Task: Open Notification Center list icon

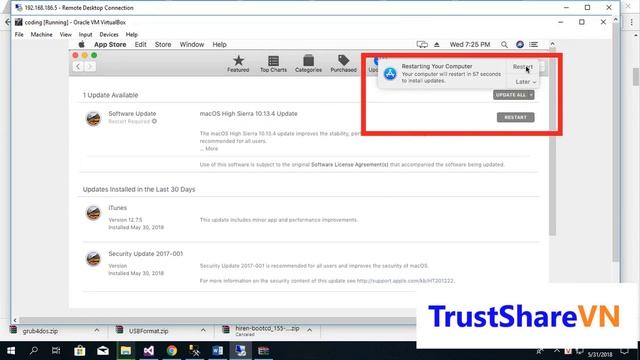Action: 533,44
